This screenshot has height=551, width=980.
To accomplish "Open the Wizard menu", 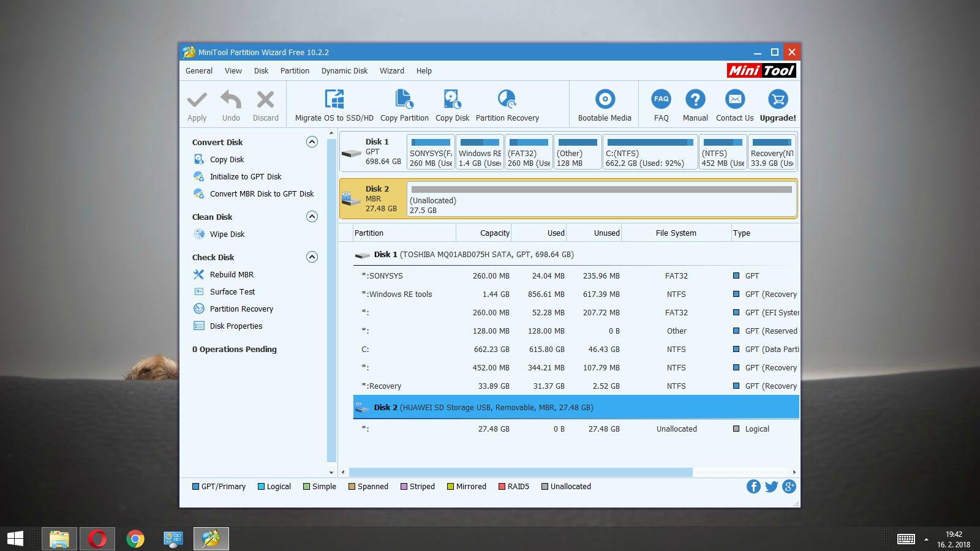I will [391, 71].
